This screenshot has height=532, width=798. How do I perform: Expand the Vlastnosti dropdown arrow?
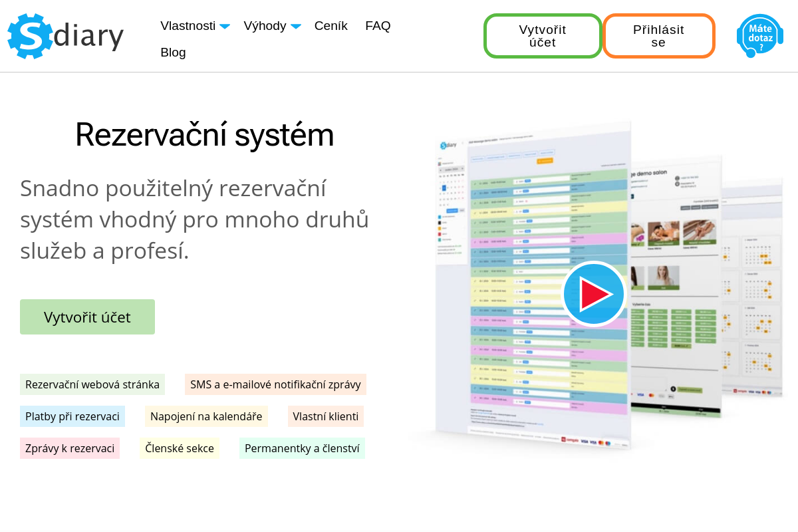click(x=225, y=27)
